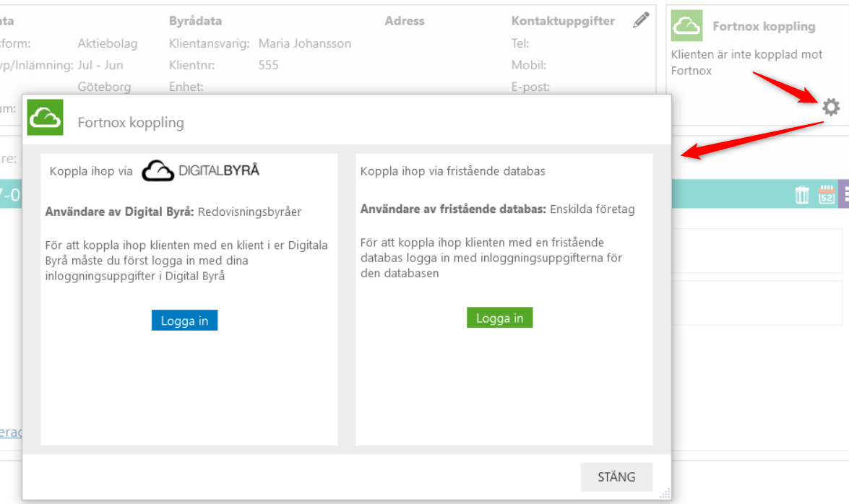Click the green Fortnox cloud icon in dialog header
The image size is (849, 504).
(45, 117)
